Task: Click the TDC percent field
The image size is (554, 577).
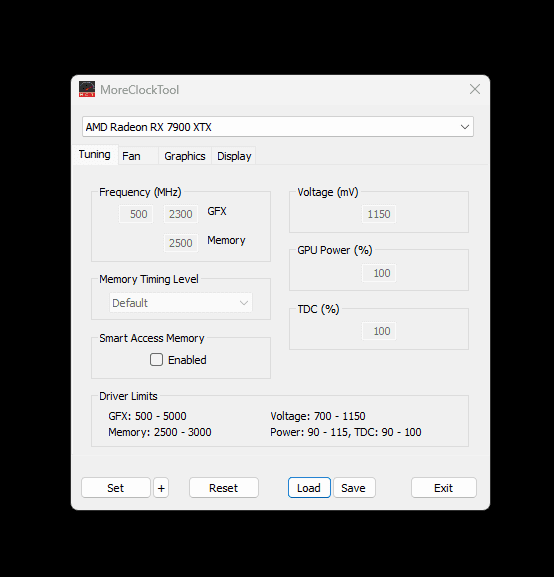Action: click(379, 331)
